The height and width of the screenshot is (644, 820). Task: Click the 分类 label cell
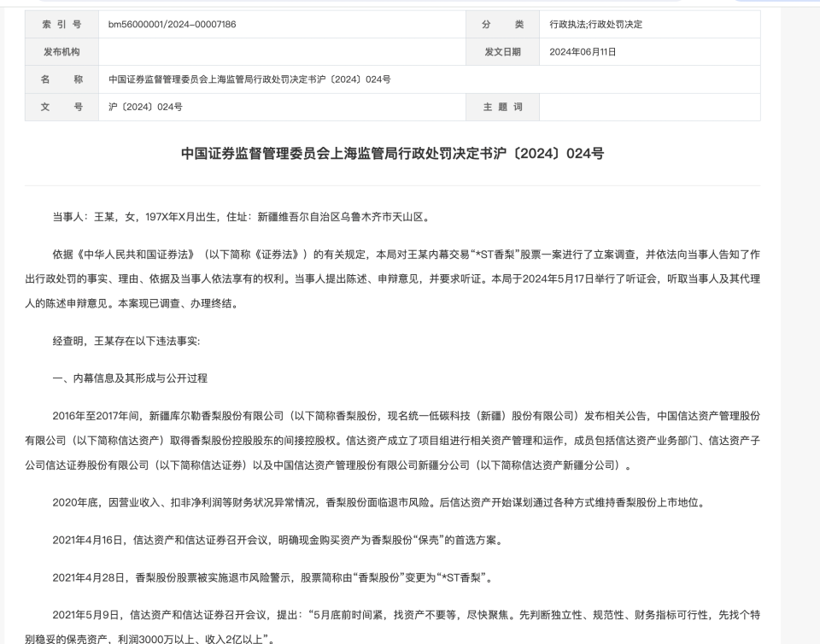[x=502, y=24]
